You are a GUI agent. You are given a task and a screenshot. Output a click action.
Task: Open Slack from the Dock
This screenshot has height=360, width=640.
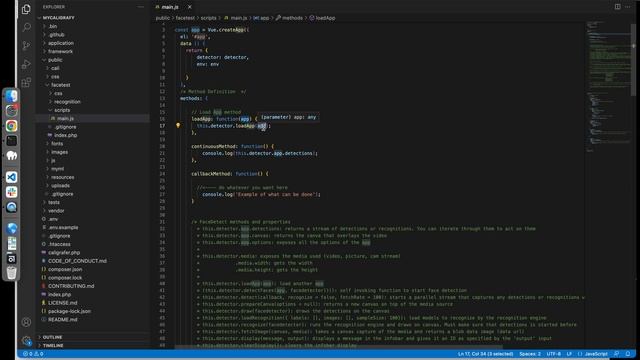[11, 192]
